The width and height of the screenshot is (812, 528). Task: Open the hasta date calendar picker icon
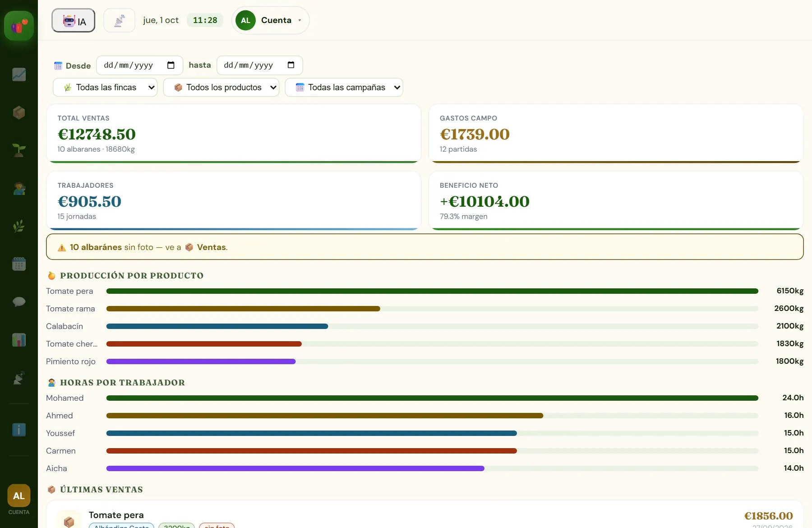(291, 65)
